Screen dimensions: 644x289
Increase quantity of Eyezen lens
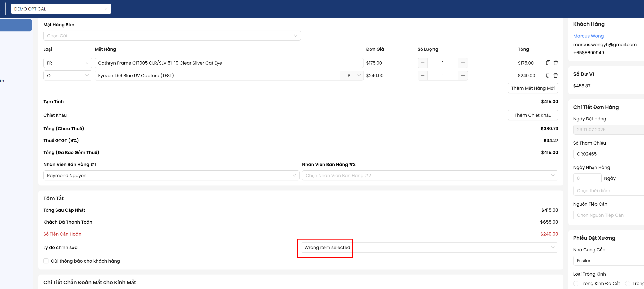point(463,75)
